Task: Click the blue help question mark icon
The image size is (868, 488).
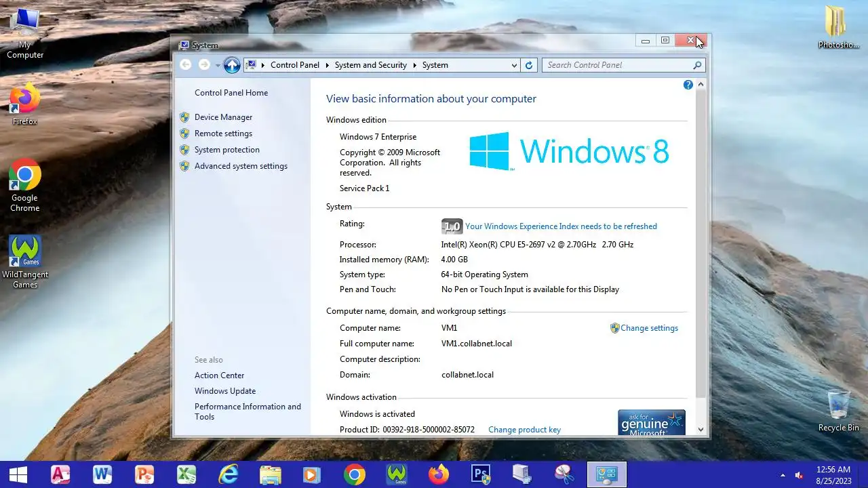Action: click(688, 85)
